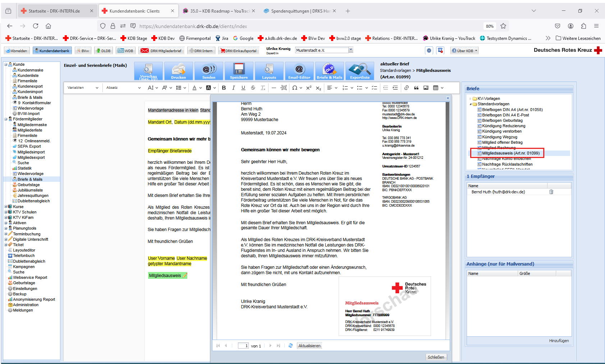This screenshot has height=364, width=605.
Task: Click the Speichern floppy disk icon
Action: click(x=239, y=71)
